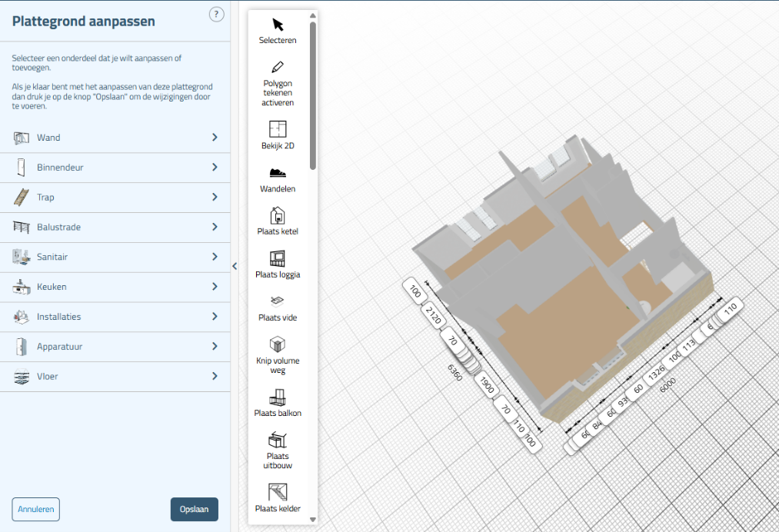Select the Plaats uitbouw tool

(278, 450)
